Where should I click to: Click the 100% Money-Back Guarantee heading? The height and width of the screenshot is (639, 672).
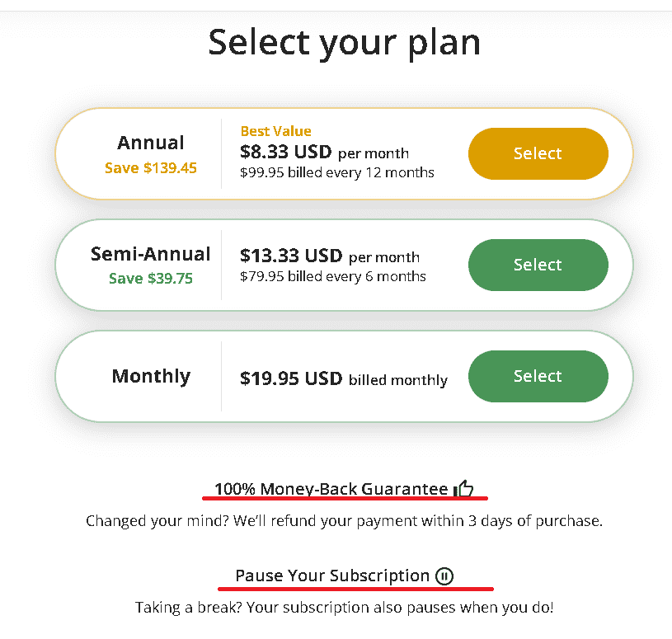pos(331,489)
